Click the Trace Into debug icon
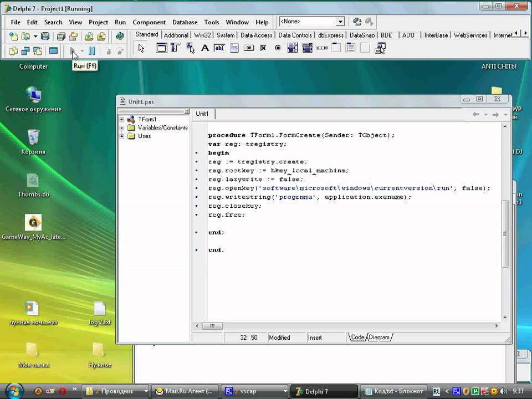This screenshot has width=532, height=399. coord(109,51)
